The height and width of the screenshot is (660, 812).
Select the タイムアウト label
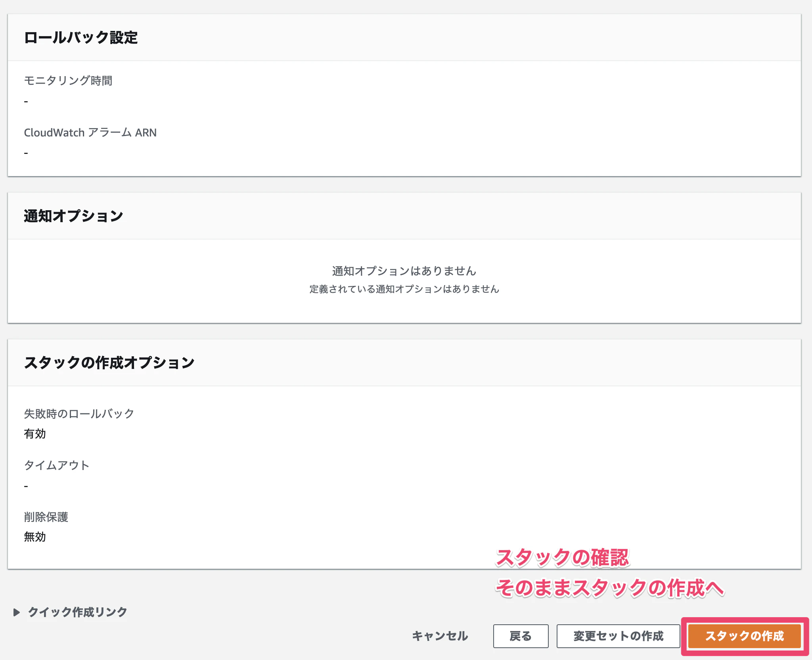57,465
